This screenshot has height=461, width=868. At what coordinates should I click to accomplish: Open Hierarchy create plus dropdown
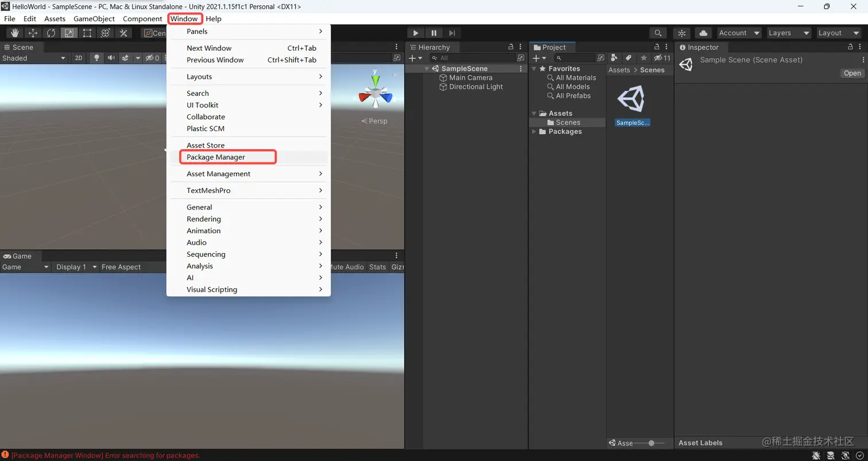[416, 58]
